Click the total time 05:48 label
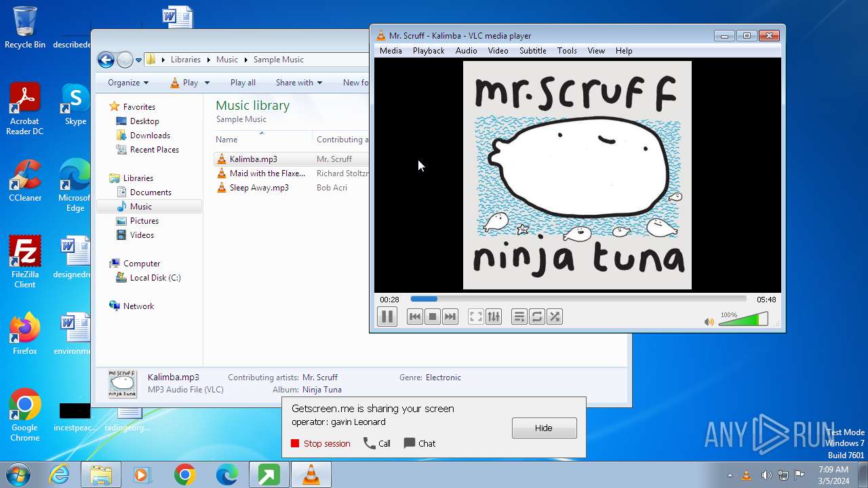 [766, 300]
